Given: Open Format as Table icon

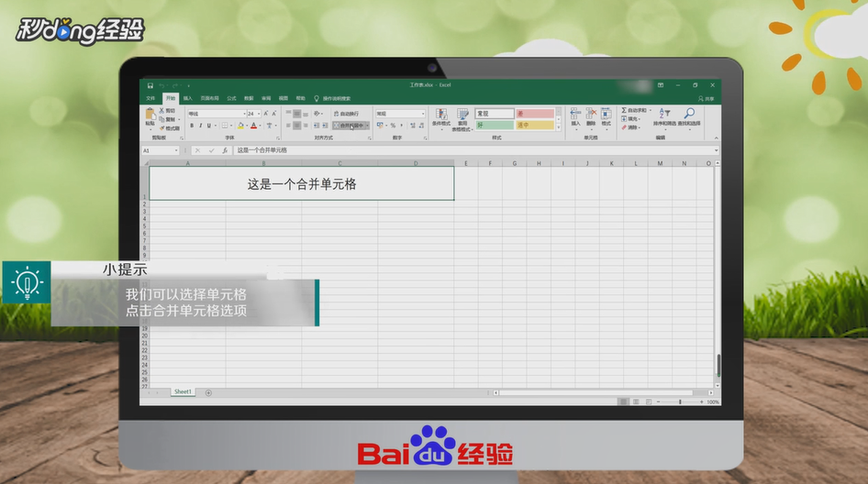Looking at the screenshot, I should (x=462, y=115).
